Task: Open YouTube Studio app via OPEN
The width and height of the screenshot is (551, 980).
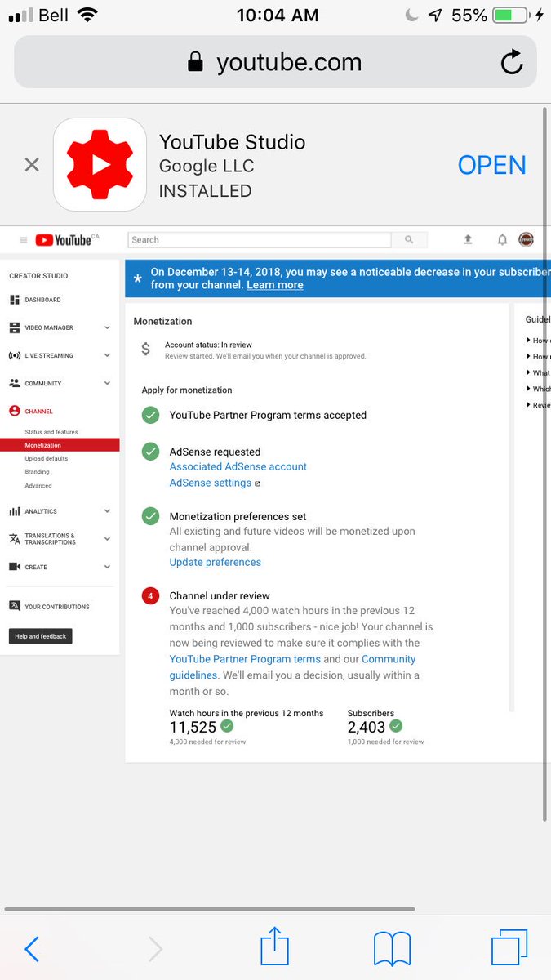Action: [491, 165]
